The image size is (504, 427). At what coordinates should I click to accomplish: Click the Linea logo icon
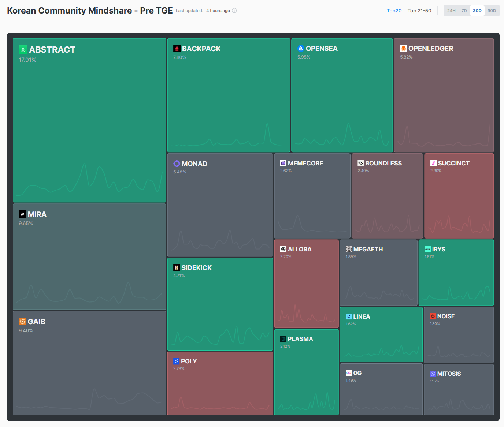coord(349,316)
